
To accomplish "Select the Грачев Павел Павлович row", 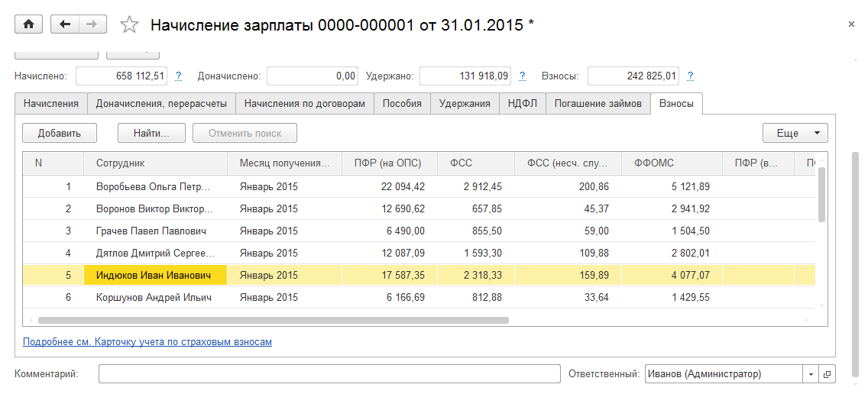I will [x=151, y=231].
